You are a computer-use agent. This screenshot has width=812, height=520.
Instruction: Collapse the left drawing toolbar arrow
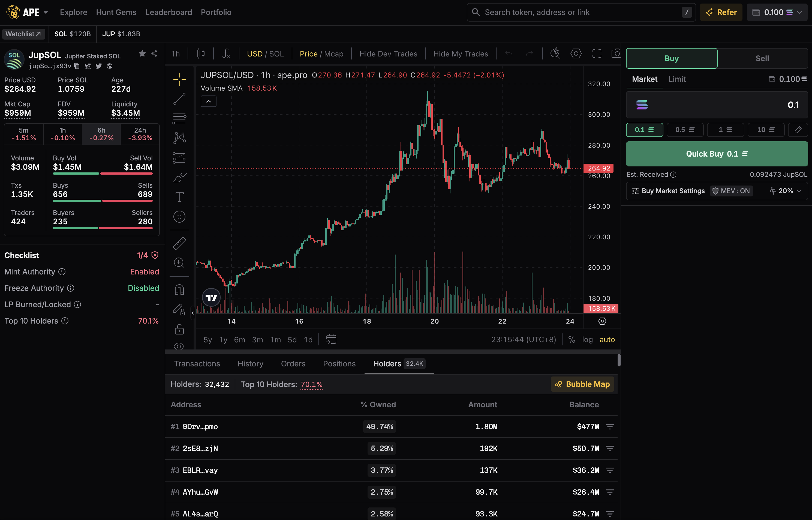point(193,313)
